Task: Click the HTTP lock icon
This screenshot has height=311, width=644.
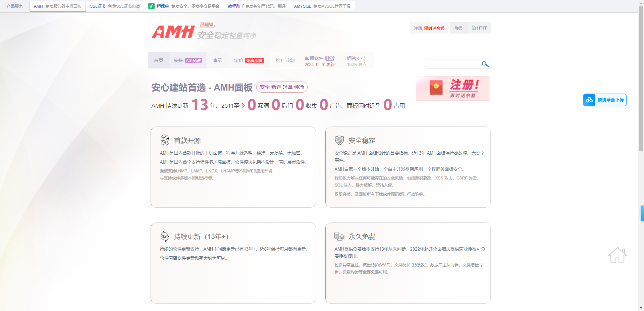Action: [474, 28]
